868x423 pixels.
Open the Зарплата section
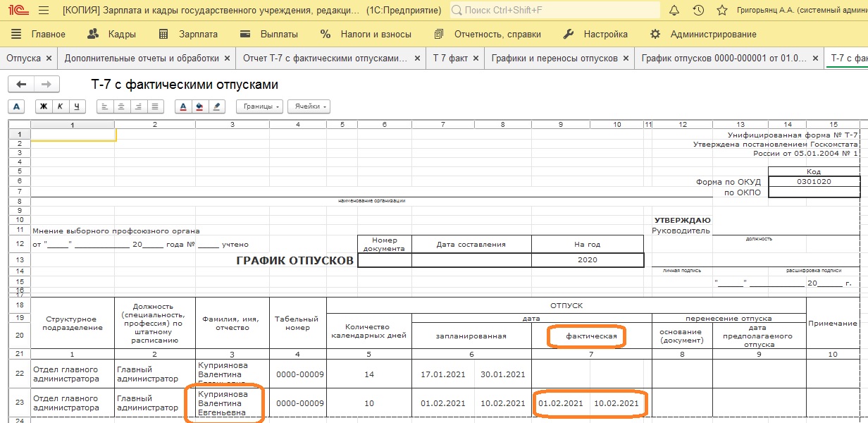pyautogui.click(x=188, y=34)
